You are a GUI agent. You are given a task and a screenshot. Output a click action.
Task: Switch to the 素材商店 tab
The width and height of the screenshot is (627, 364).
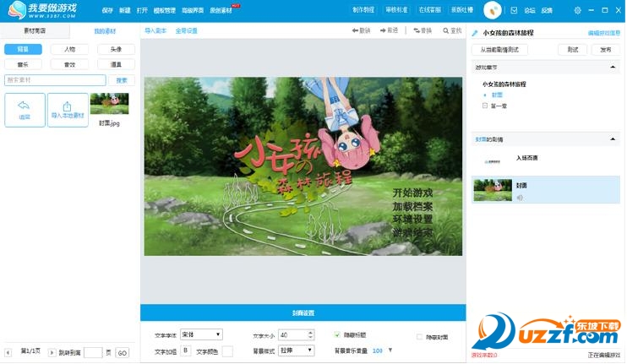tap(35, 30)
